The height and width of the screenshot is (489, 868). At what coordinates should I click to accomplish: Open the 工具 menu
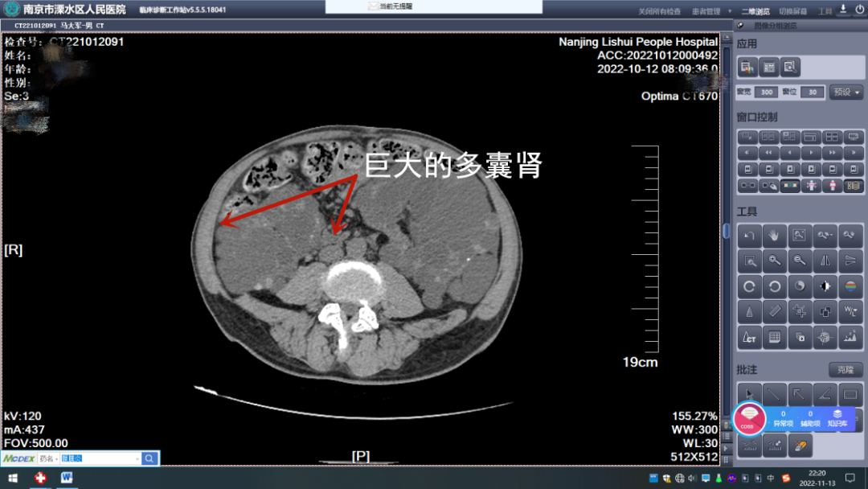825,11
